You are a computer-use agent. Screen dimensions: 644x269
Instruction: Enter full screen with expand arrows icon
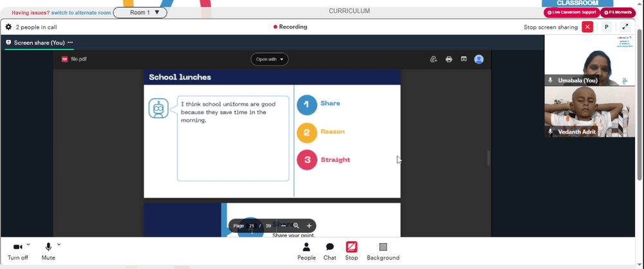[625, 27]
